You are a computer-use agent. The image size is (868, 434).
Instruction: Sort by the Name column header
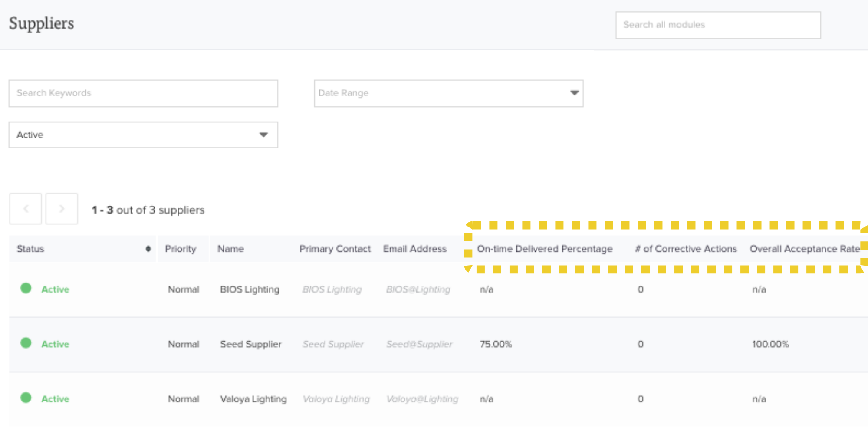pos(230,249)
